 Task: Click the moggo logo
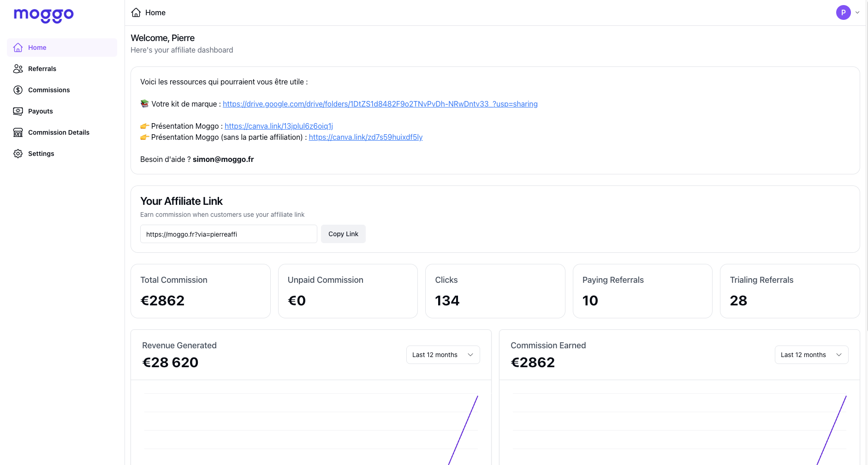44,15
